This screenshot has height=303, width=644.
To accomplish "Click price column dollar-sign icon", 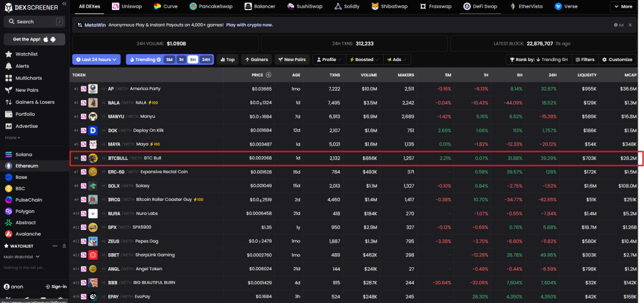I will [268, 75].
